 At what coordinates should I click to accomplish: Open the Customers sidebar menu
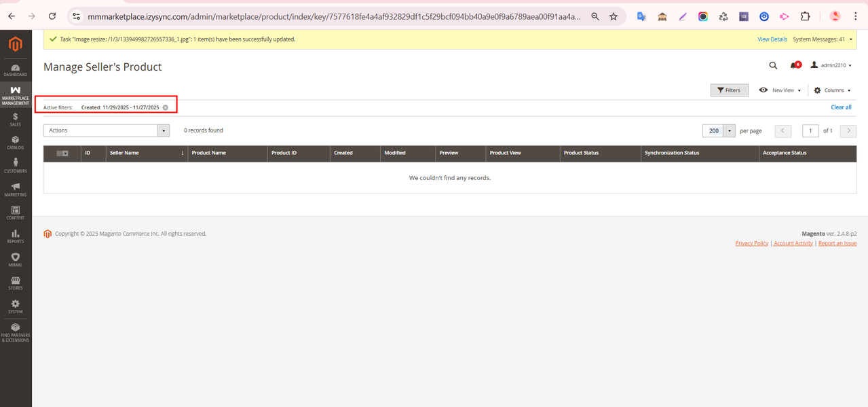pos(16,166)
